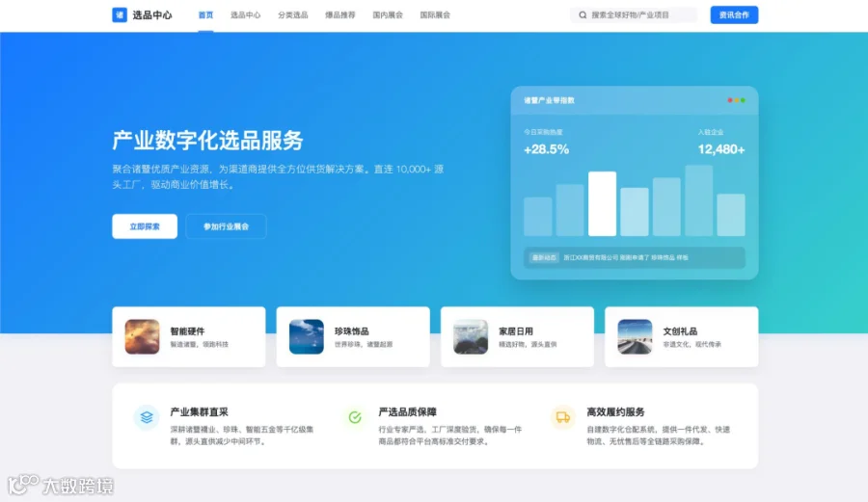Click the 选品中心 brand name beside the logo
Viewport: 868px width, 502px height.
coord(152,14)
